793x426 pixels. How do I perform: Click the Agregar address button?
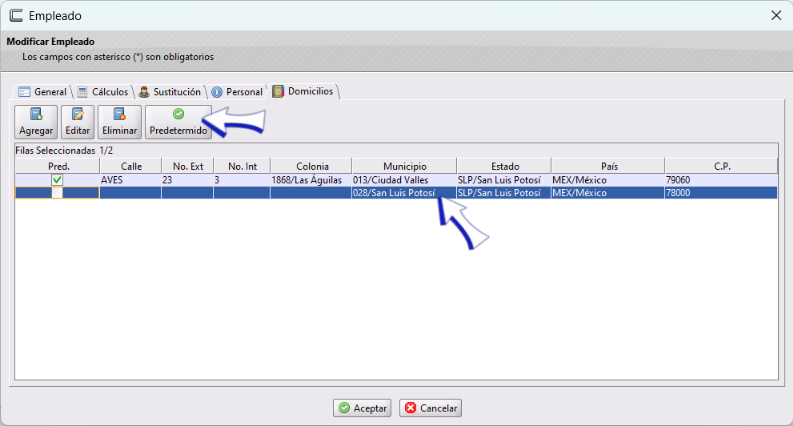click(36, 122)
